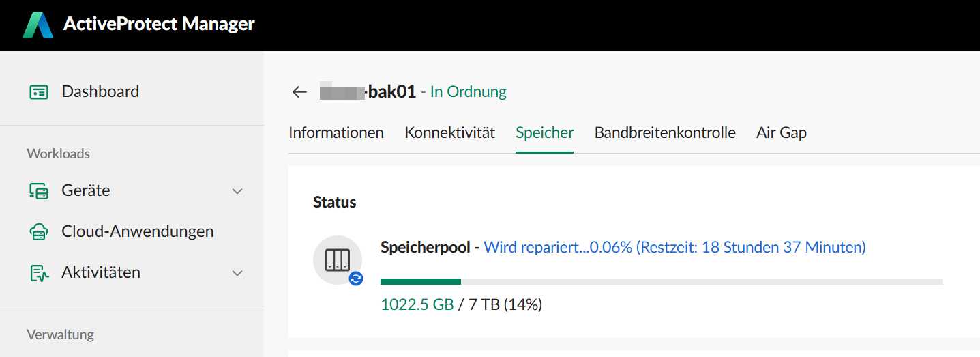Image resolution: width=980 pixels, height=357 pixels.
Task: Switch to the Air Gap tab
Action: click(782, 132)
